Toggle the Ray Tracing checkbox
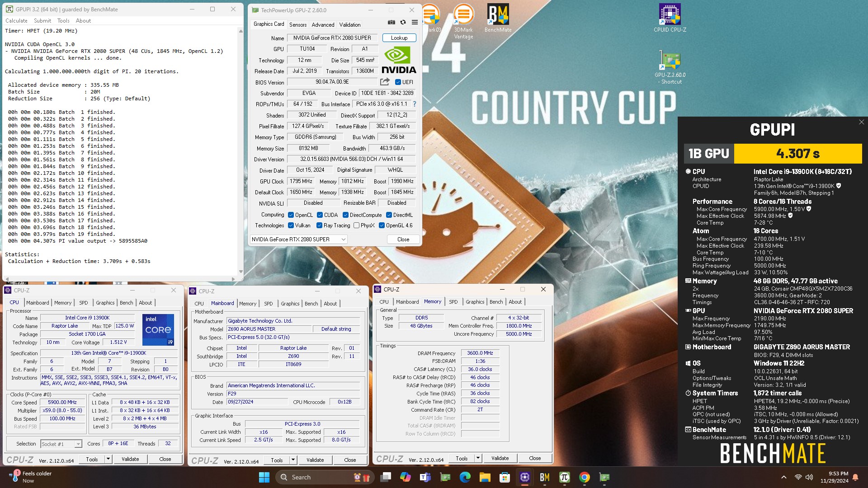 (x=319, y=225)
